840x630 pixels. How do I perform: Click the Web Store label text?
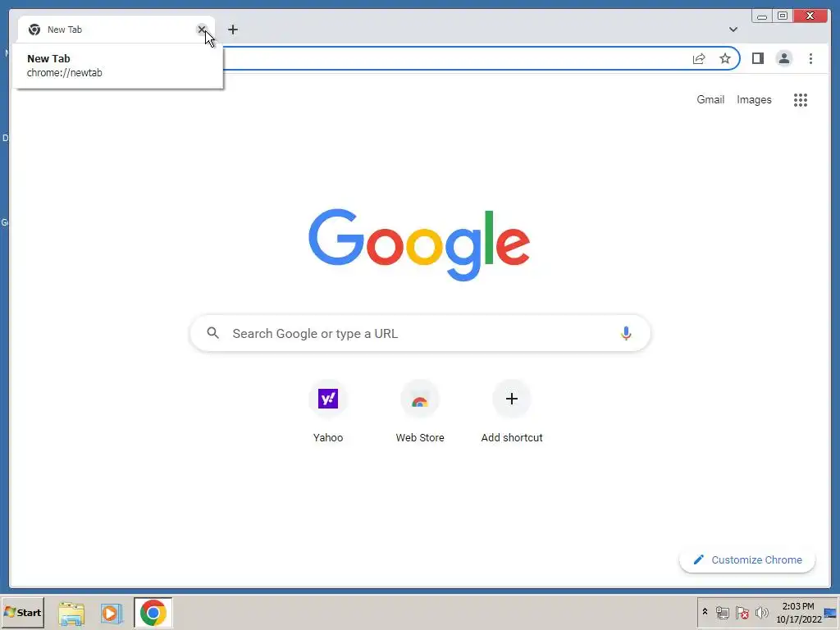(x=420, y=438)
